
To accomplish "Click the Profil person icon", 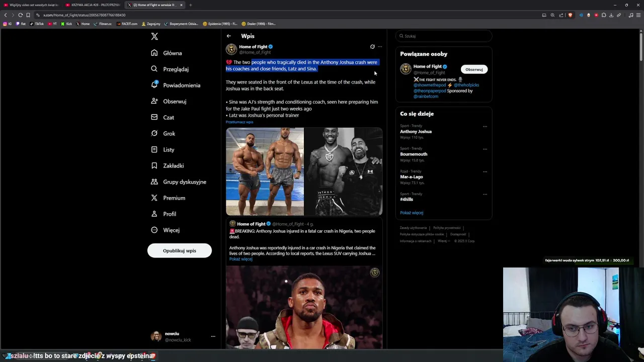I will (154, 214).
